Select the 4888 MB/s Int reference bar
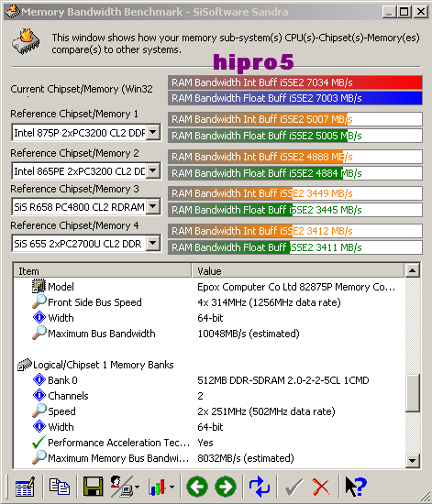Image resolution: width=432 pixels, height=504 pixels. (295, 157)
